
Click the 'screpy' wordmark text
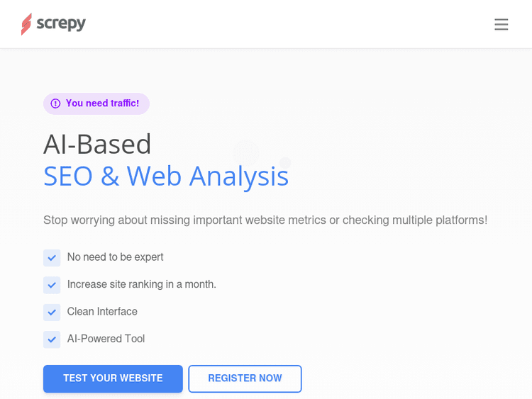61,23
